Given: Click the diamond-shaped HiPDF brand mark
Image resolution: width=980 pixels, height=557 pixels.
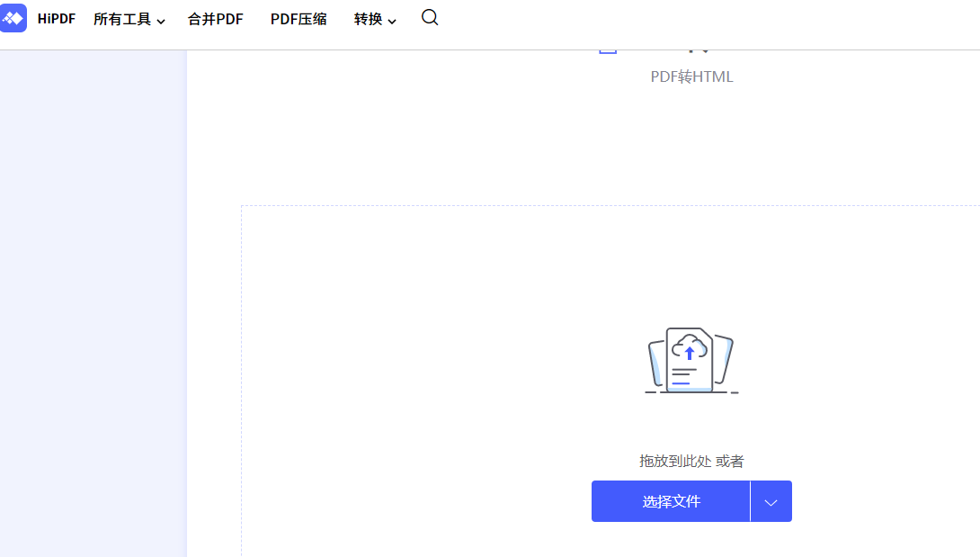Looking at the screenshot, I should [14, 18].
